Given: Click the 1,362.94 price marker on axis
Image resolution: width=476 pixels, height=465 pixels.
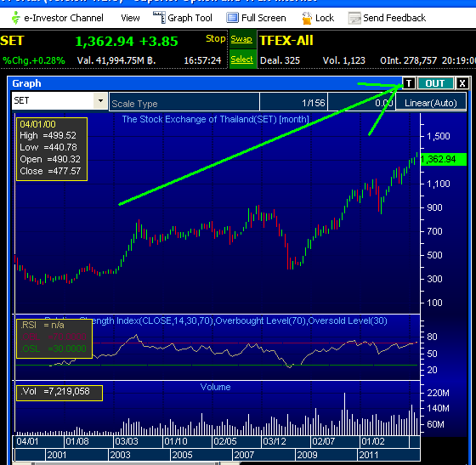Looking at the screenshot, I should click(444, 159).
